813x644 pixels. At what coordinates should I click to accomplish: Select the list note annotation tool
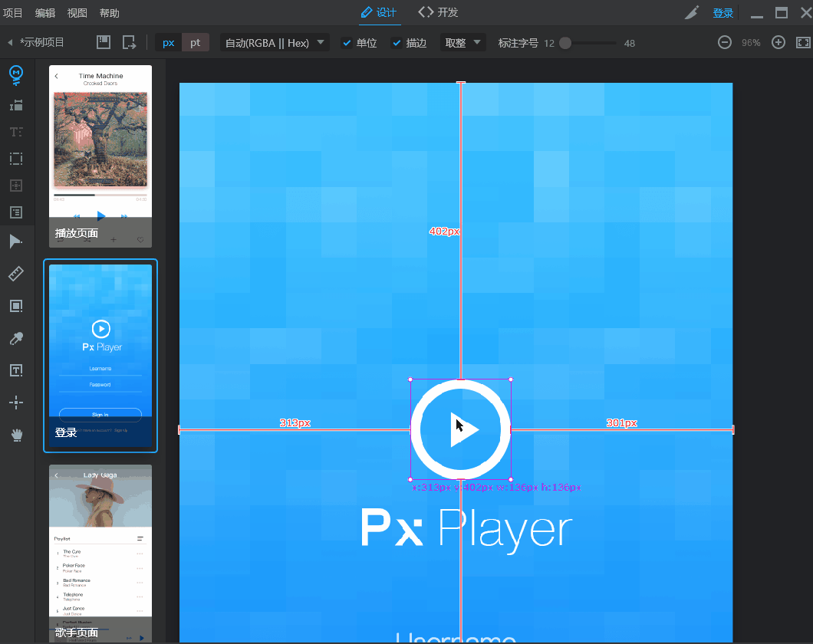tap(16, 212)
